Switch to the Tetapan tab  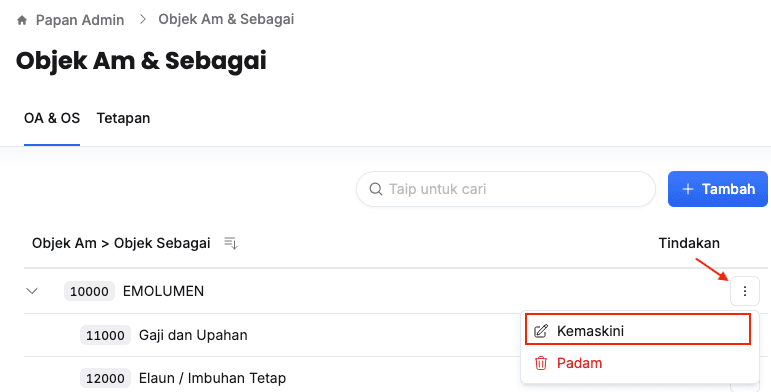click(123, 118)
